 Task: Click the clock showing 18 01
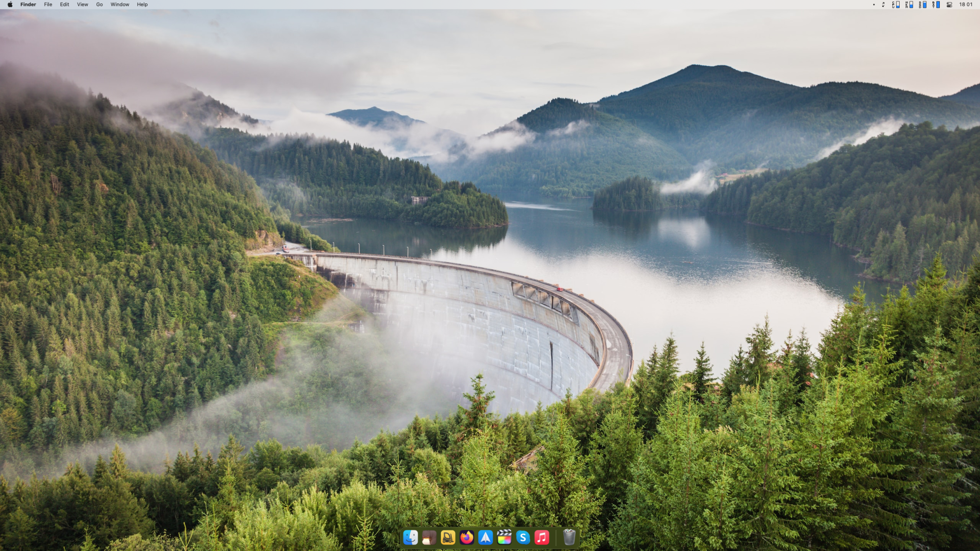(x=966, y=4)
